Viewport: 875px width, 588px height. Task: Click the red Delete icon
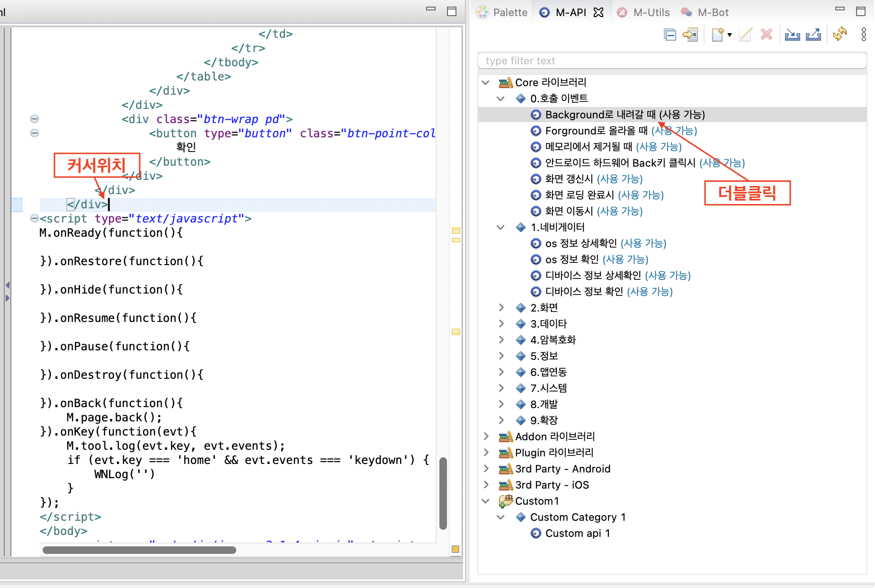767,34
